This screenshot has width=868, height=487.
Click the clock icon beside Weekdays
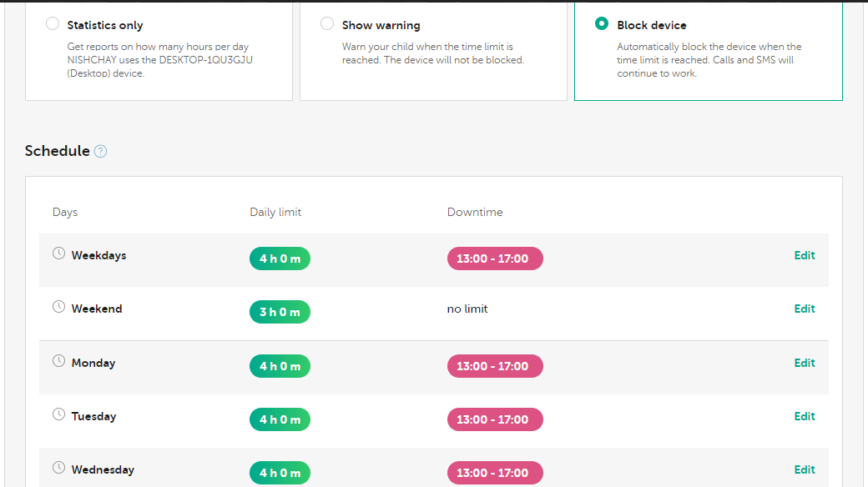(58, 254)
